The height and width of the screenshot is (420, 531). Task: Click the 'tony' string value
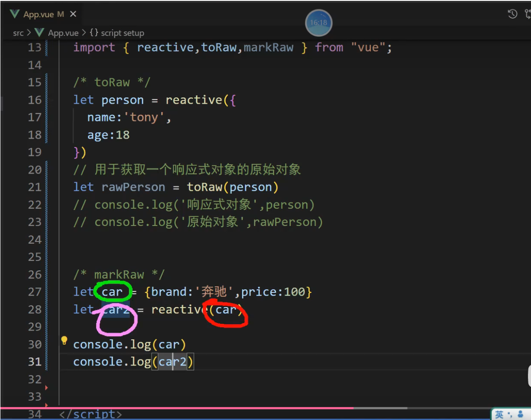(x=144, y=117)
